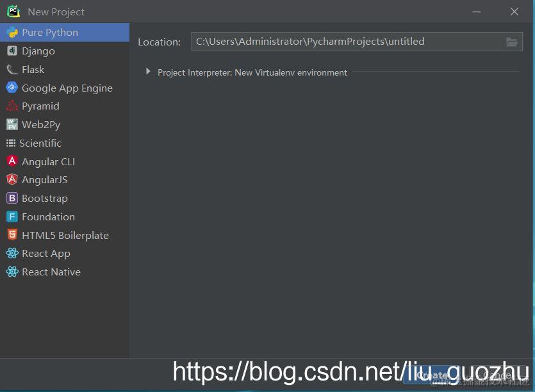Pick the Web2Py project type
This screenshot has width=535, height=392.
tap(65, 124)
